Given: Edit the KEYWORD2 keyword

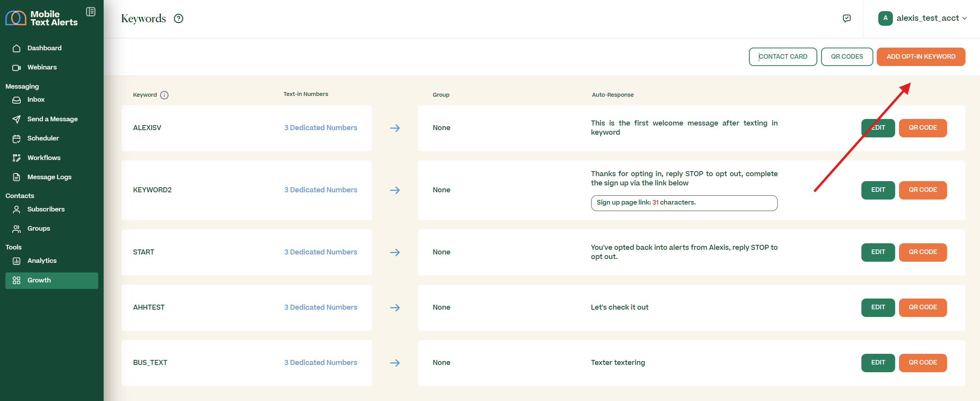Looking at the screenshot, I should point(878,190).
